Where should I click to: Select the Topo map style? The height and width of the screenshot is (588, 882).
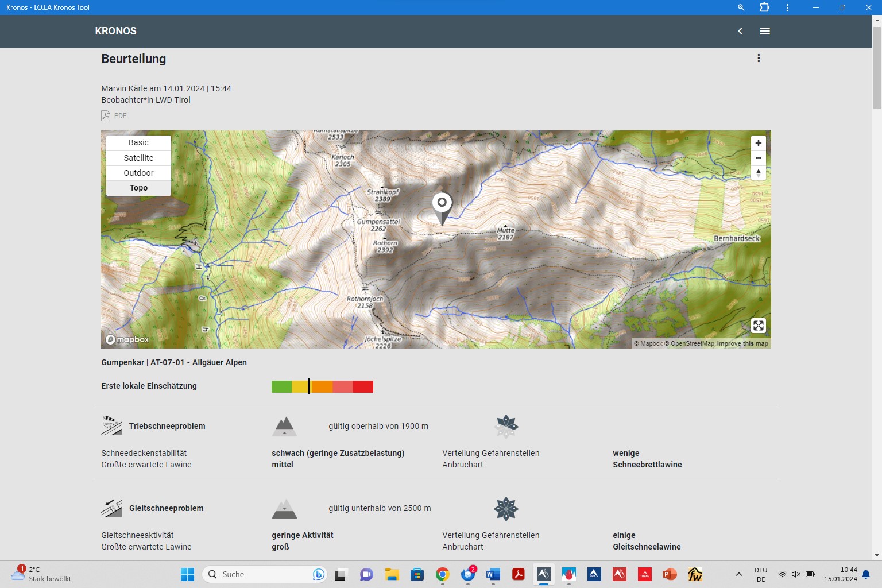point(138,188)
